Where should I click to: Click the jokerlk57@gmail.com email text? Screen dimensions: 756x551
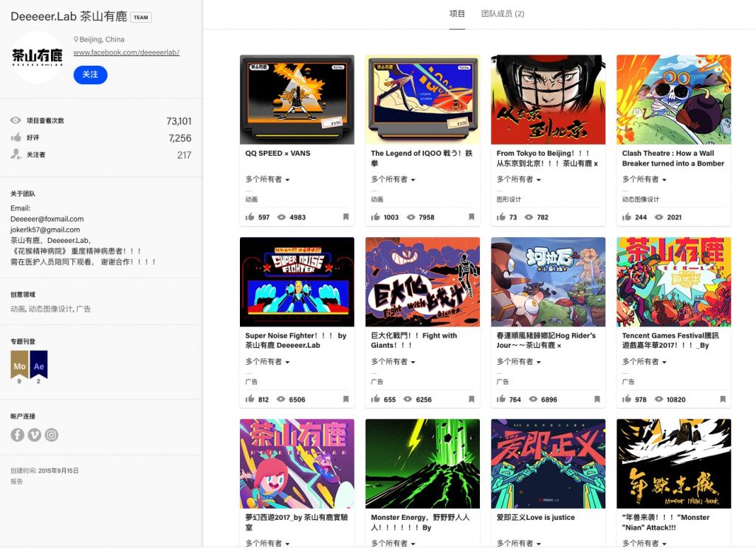click(45, 230)
